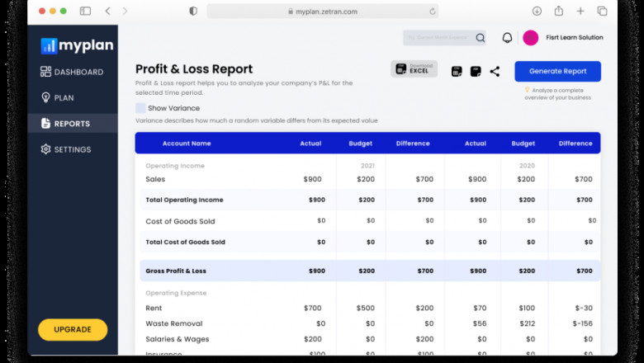Screen dimensions: 644x363
Task: Reload the page from address bar
Action: coord(433,12)
